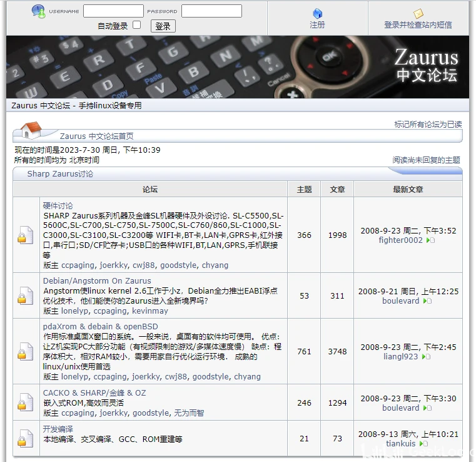Click the Zaurus 中文论坛 banner image
The height and width of the screenshot is (462, 476).
(x=238, y=67)
